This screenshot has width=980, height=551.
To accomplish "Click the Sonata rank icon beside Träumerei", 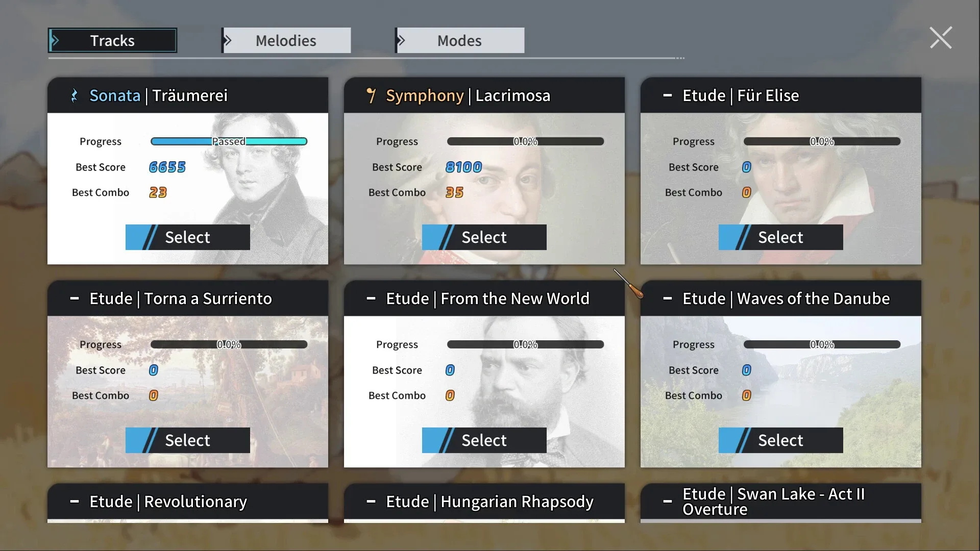I will point(75,95).
